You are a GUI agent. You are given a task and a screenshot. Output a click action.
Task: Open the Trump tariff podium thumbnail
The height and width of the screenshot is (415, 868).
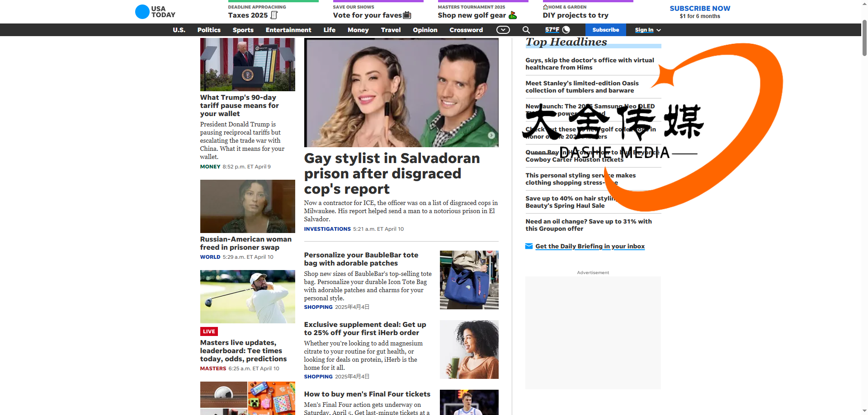(x=247, y=65)
